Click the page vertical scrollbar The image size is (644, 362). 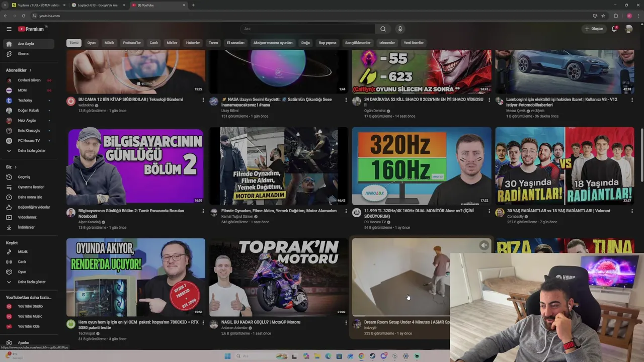pos(641,156)
